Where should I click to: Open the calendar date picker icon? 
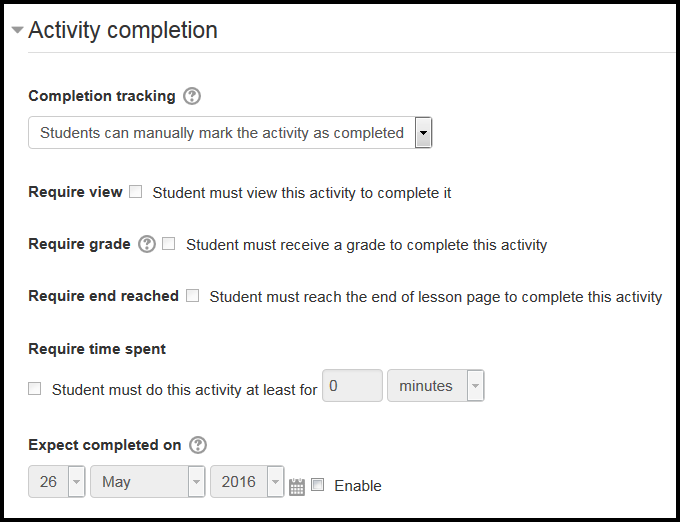(x=297, y=487)
